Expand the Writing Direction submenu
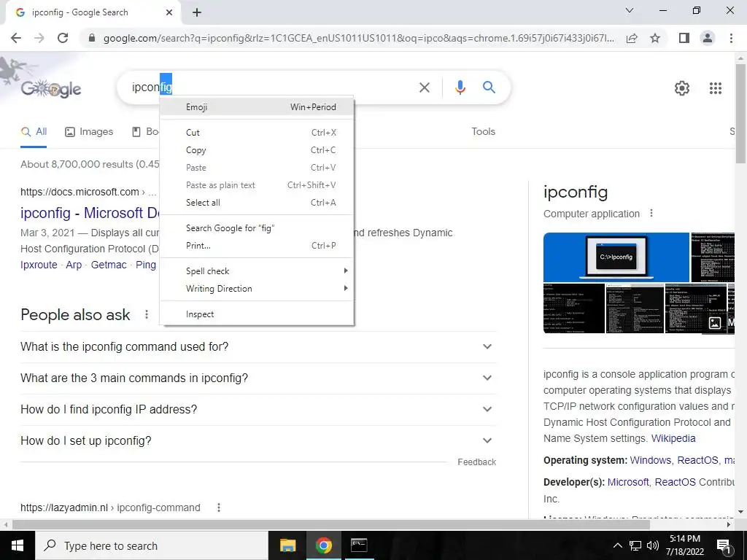This screenshot has height=560, width=747. pos(257,289)
